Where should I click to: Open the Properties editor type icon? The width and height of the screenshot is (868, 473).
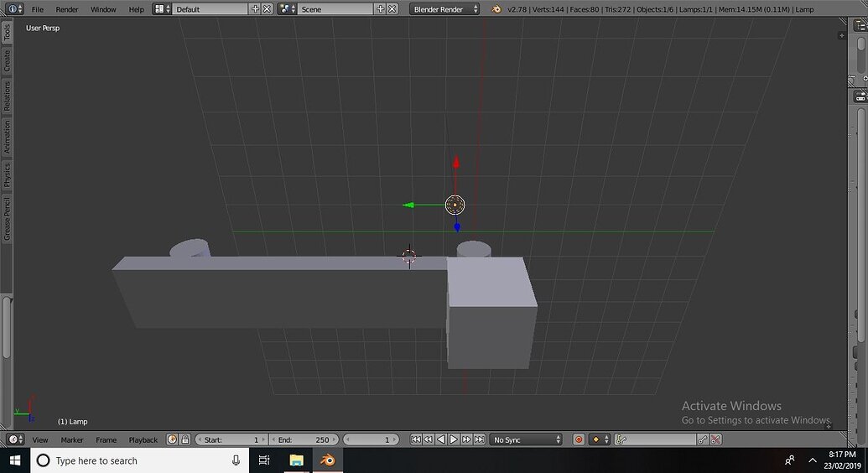pos(860,97)
